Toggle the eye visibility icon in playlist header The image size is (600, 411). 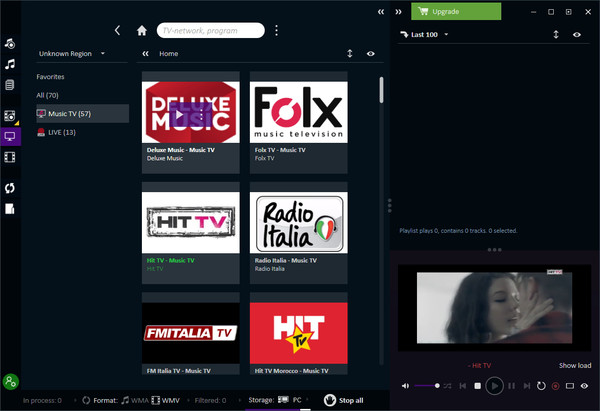point(577,35)
